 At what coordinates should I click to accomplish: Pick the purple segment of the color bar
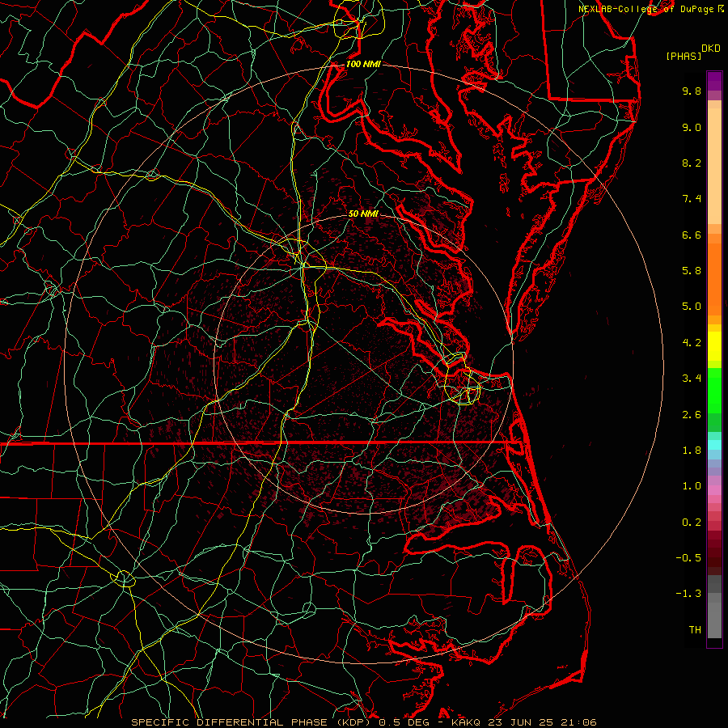(x=714, y=81)
